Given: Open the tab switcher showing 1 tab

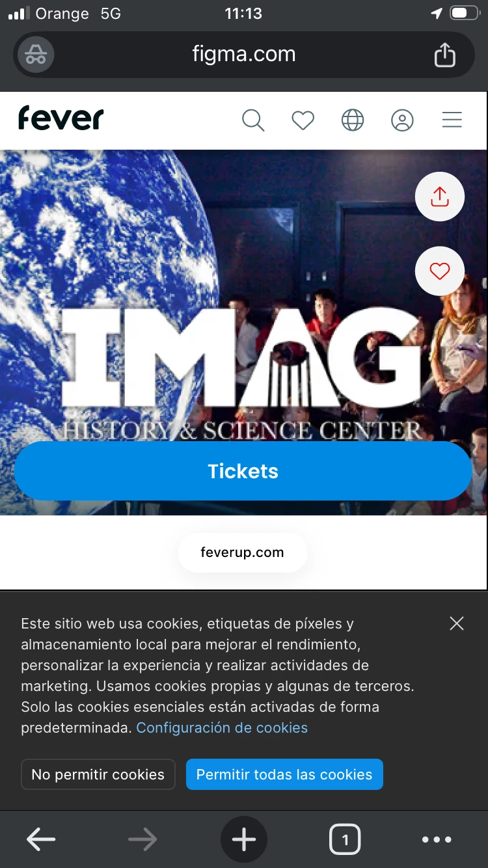Looking at the screenshot, I should (345, 839).
